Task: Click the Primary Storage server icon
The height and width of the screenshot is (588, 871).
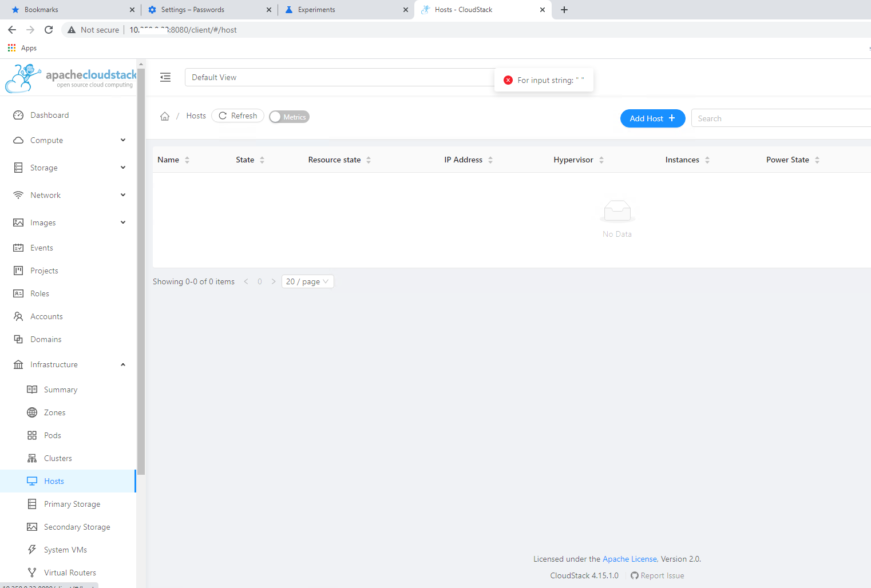Action: point(32,504)
